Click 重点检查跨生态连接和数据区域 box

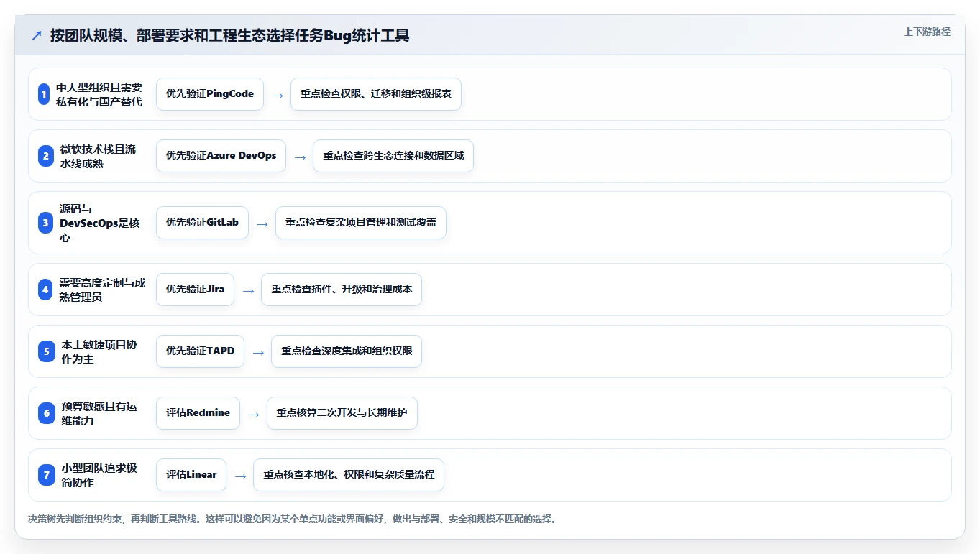pos(393,156)
